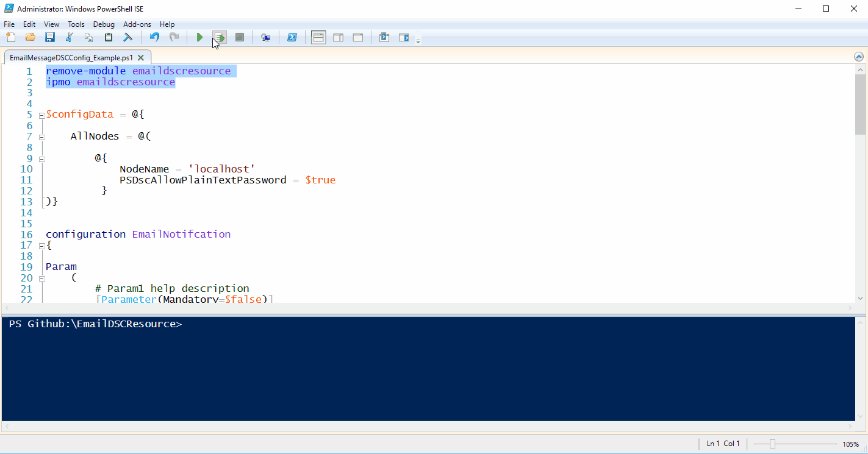Stop operation using the gray square icon

point(240,38)
